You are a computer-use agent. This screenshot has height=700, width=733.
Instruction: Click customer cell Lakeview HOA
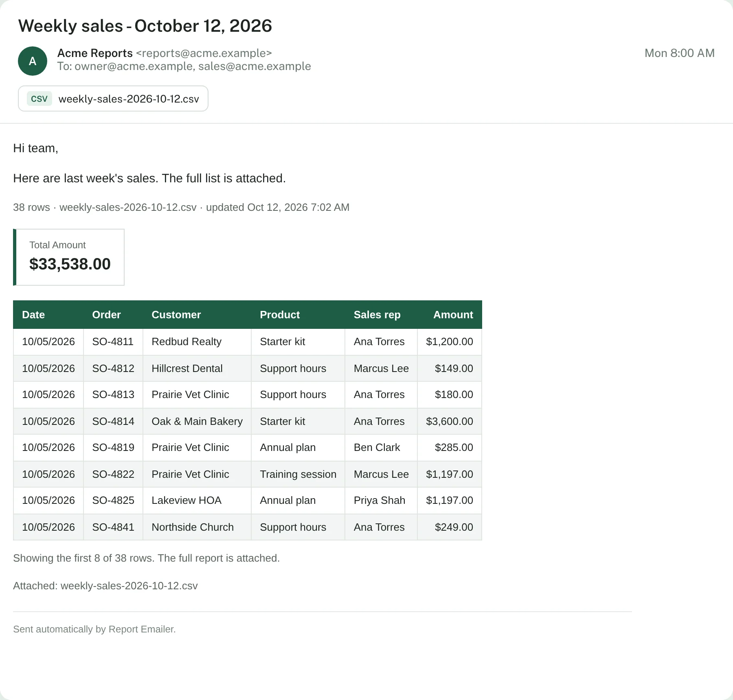tap(197, 501)
